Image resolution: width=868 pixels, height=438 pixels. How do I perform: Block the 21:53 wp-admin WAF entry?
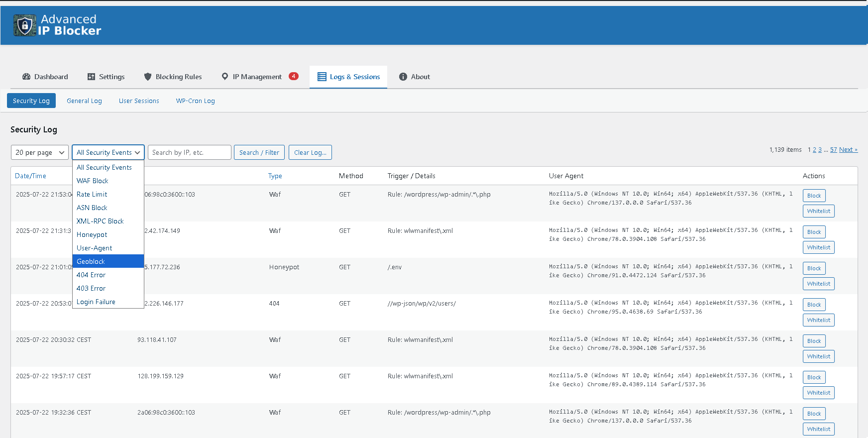coord(814,196)
